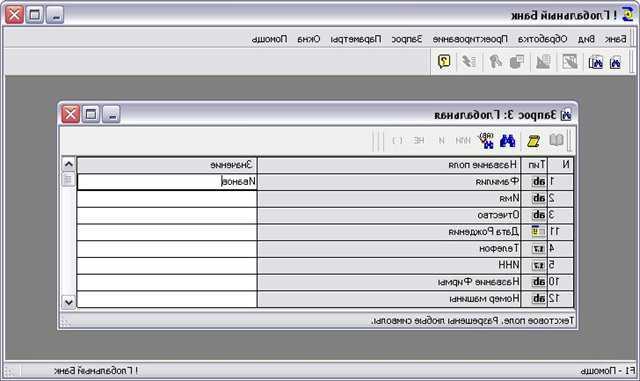Image resolution: width=640 pixels, height=381 pixels.
Task: Click the F1 - Помощь status bar text
Action: 607,371
